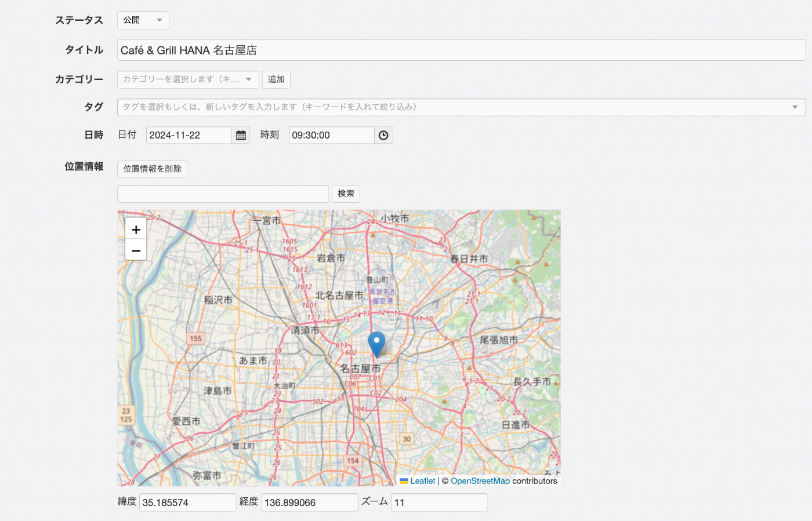Focus the title field with Café & Grill HANA
This screenshot has width=812, height=521.
click(461, 50)
